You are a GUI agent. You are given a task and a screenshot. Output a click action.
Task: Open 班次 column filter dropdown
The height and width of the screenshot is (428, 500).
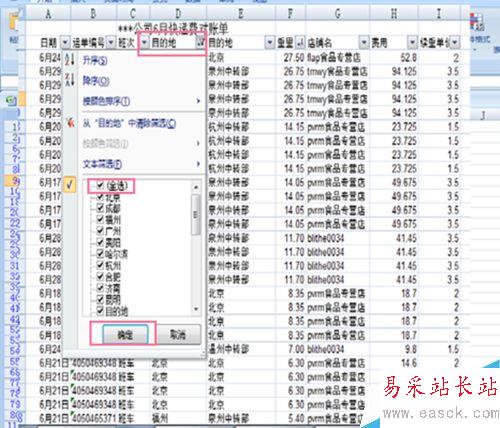pos(144,43)
